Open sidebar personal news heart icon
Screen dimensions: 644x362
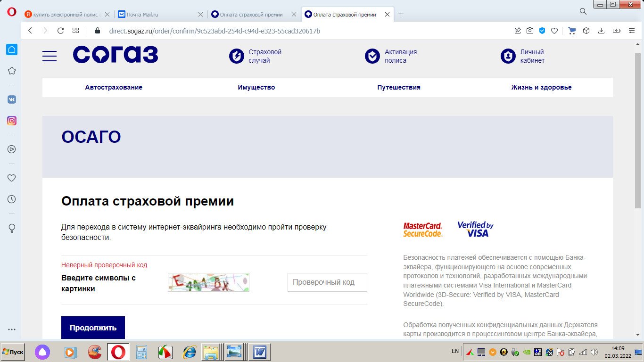(x=12, y=178)
